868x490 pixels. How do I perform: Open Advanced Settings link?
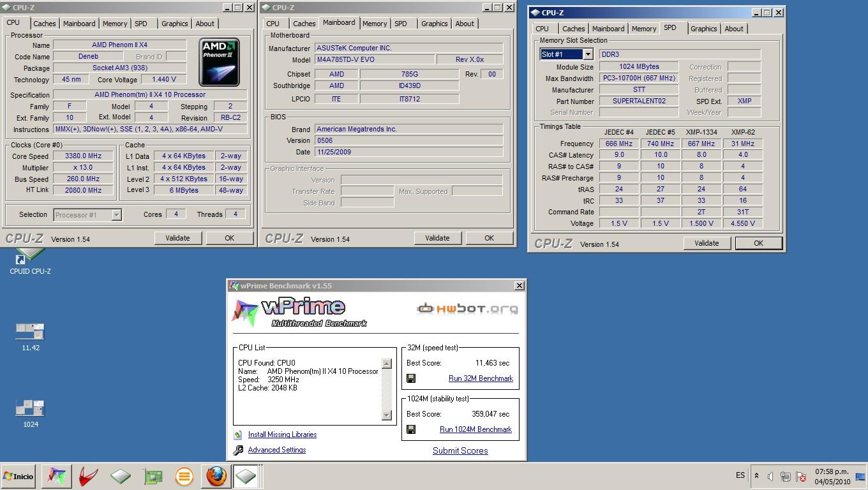click(276, 450)
